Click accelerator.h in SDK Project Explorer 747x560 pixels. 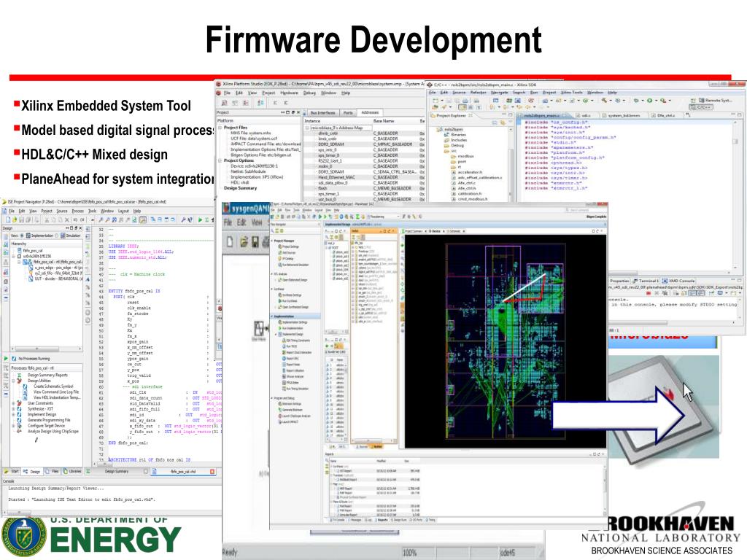(470, 172)
